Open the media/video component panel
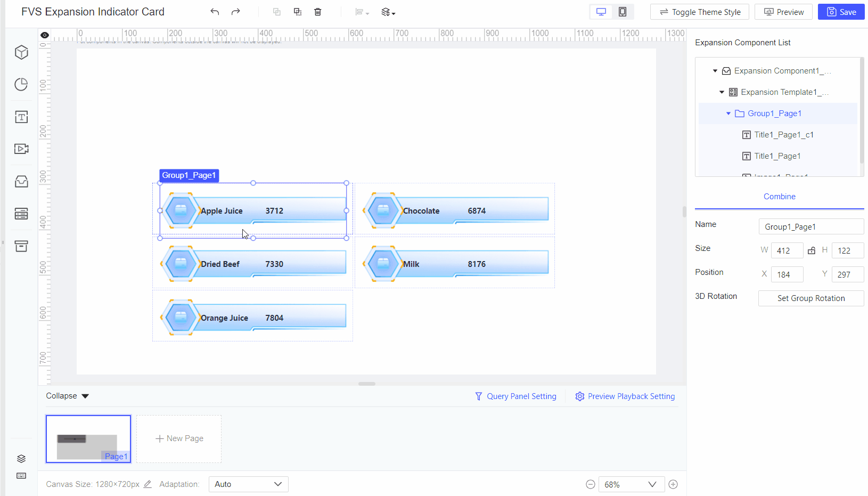The width and height of the screenshot is (868, 496). click(x=21, y=149)
